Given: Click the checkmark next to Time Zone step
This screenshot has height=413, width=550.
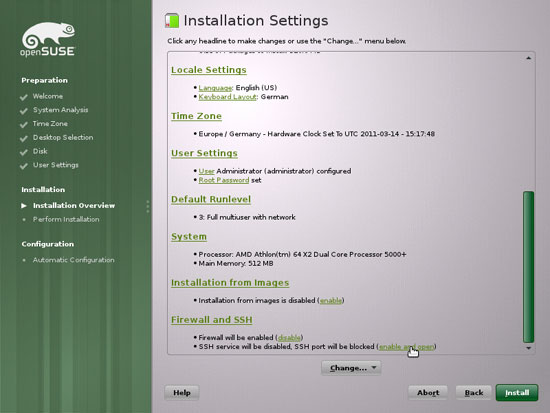Looking at the screenshot, I should pos(24,125).
